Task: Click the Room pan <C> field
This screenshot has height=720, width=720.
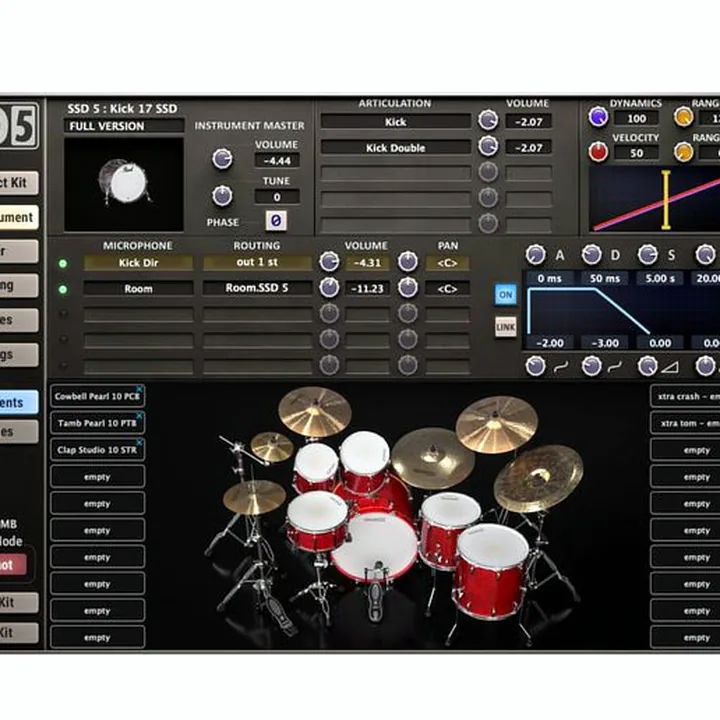Action: (448, 289)
